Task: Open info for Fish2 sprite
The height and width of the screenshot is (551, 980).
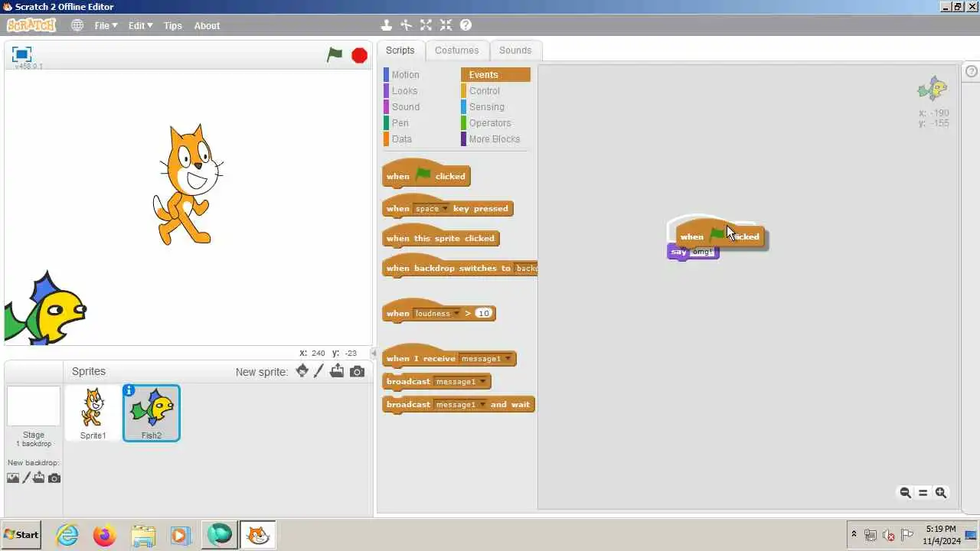Action: (x=129, y=390)
